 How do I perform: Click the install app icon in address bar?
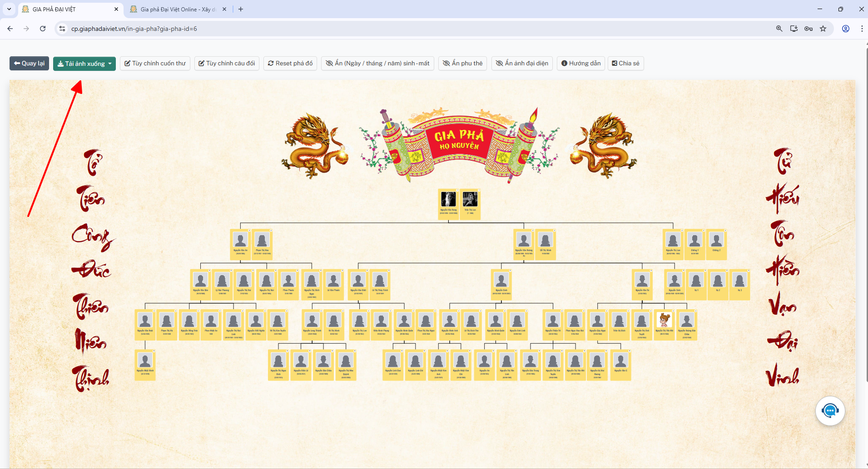click(794, 29)
